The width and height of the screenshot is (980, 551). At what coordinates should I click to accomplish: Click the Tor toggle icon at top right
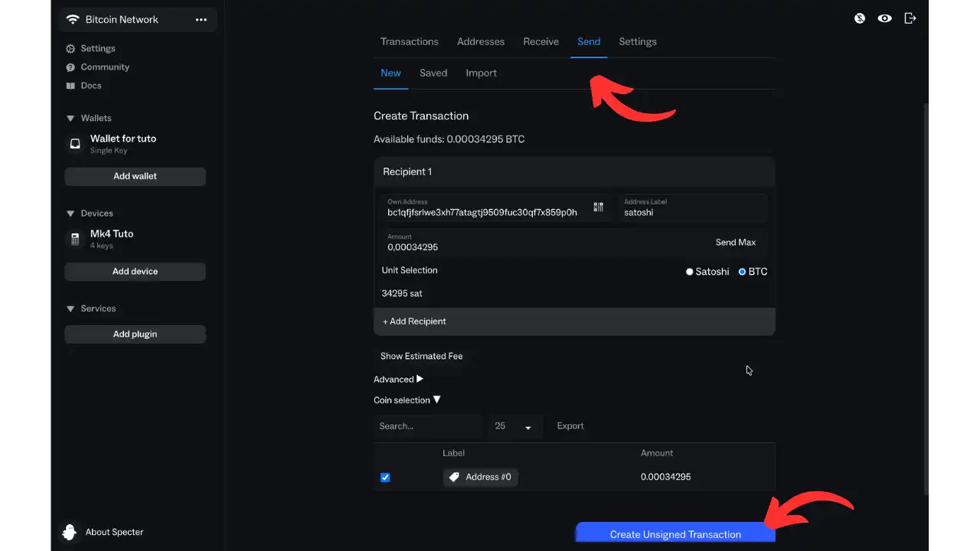[860, 18]
